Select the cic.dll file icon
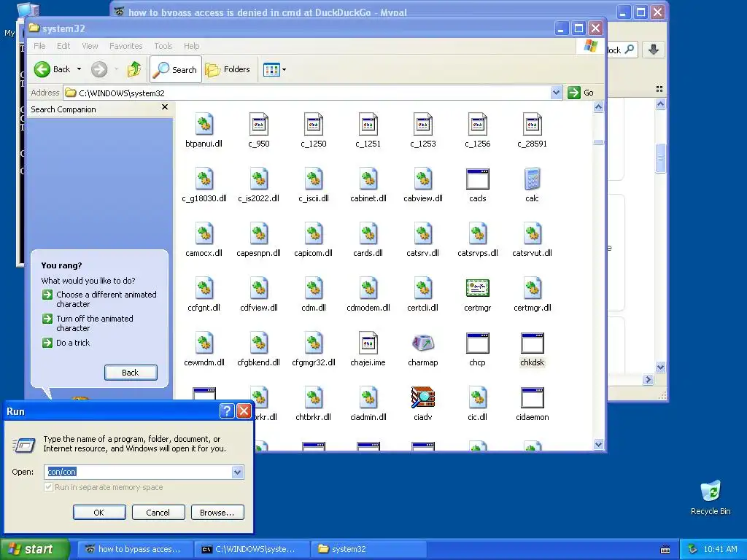Image resolution: width=747 pixels, height=560 pixels. pos(477,397)
